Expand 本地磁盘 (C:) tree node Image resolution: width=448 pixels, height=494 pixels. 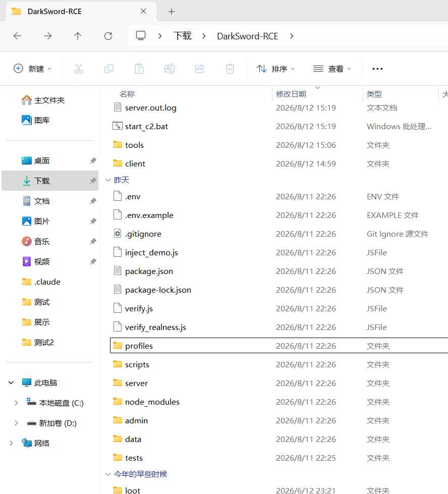coord(16,403)
